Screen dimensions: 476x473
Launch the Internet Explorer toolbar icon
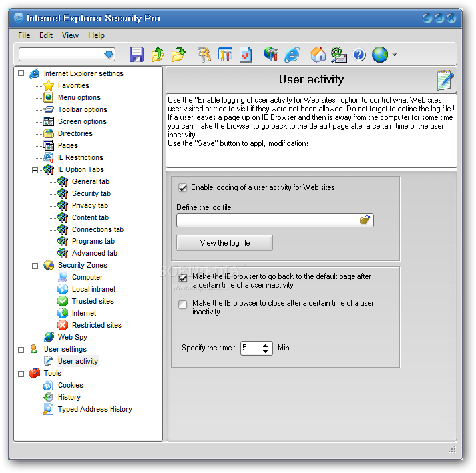[x=292, y=55]
